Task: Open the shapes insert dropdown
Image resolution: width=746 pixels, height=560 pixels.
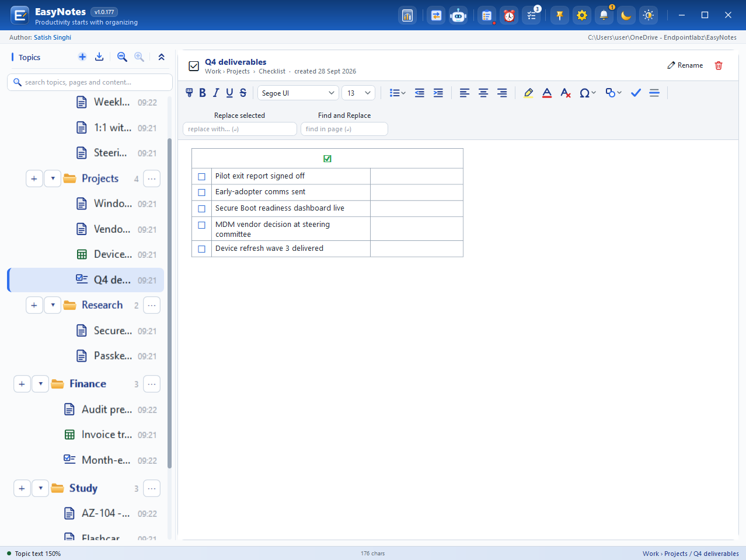Action: pos(613,93)
